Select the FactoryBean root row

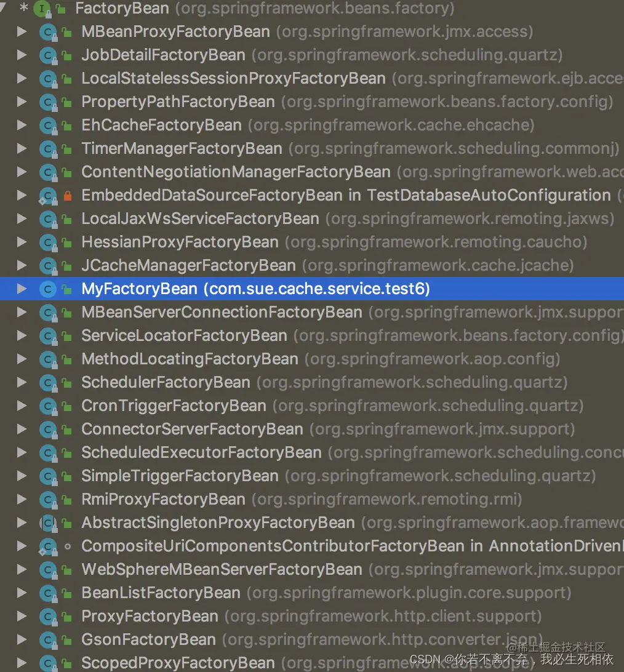[312, 9]
